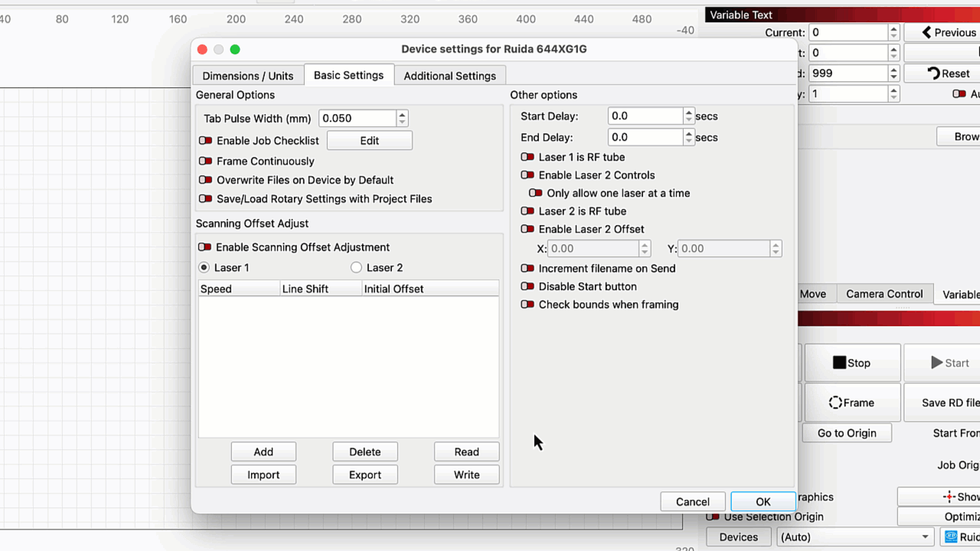This screenshot has width=980, height=551.
Task: Select the Laser 2 radio button
Action: pyautogui.click(x=356, y=268)
